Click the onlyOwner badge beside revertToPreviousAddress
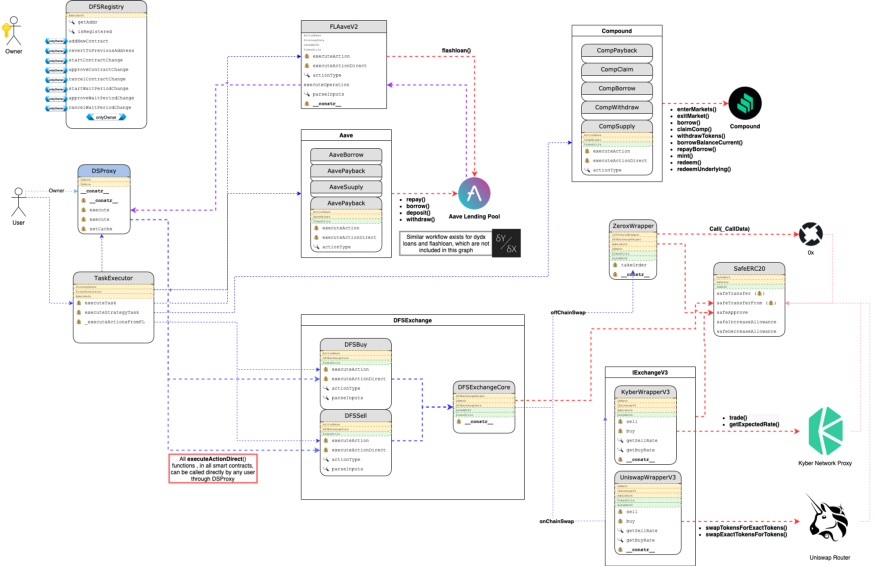The image size is (875, 566). coord(56,51)
